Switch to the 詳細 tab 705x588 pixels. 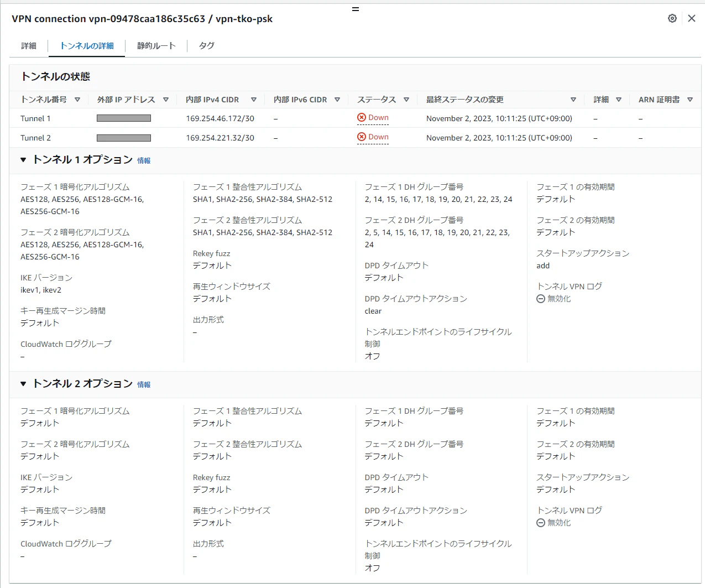coord(29,46)
